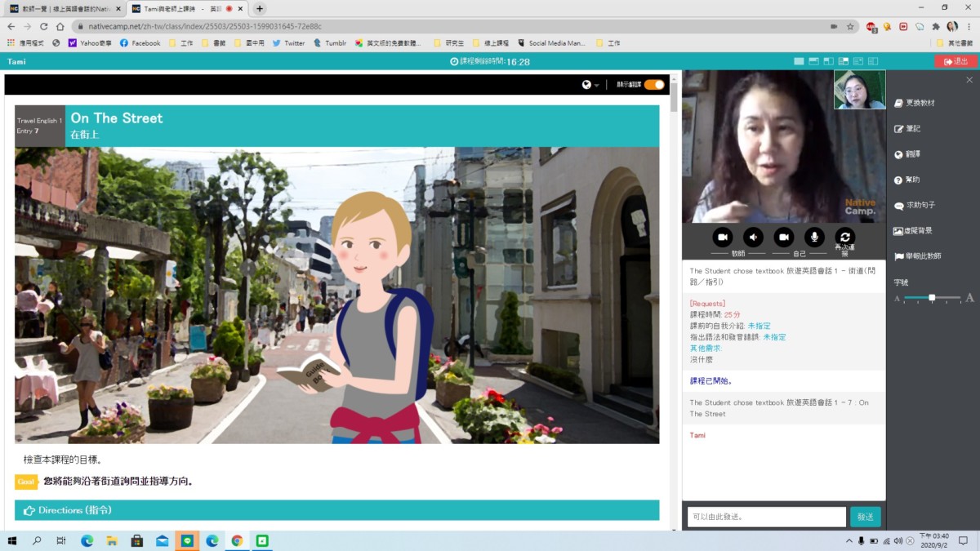This screenshot has height=551, width=980.
Task: Select the second screen layout icon
Action: [813, 61]
